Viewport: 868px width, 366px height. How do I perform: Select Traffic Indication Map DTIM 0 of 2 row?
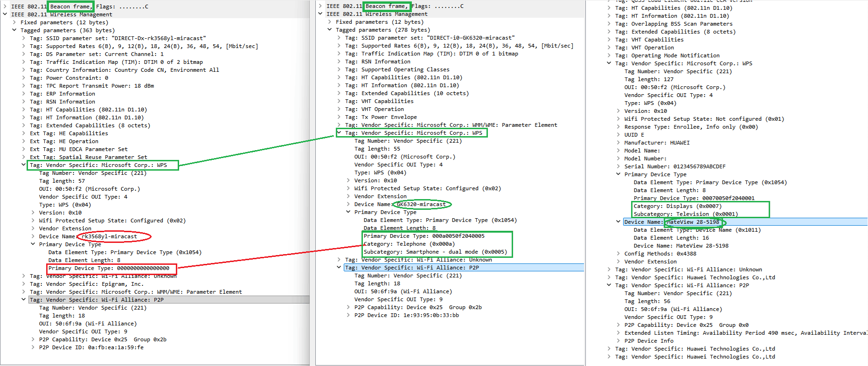point(117,62)
